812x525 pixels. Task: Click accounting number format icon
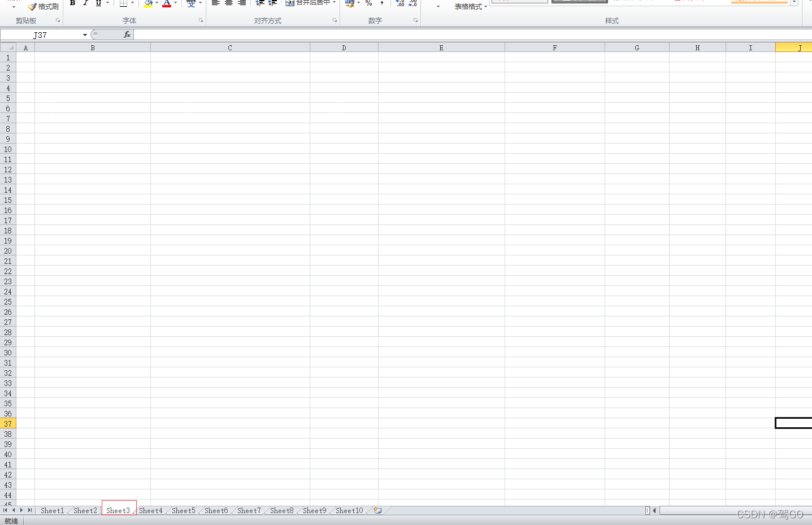pyautogui.click(x=350, y=3)
